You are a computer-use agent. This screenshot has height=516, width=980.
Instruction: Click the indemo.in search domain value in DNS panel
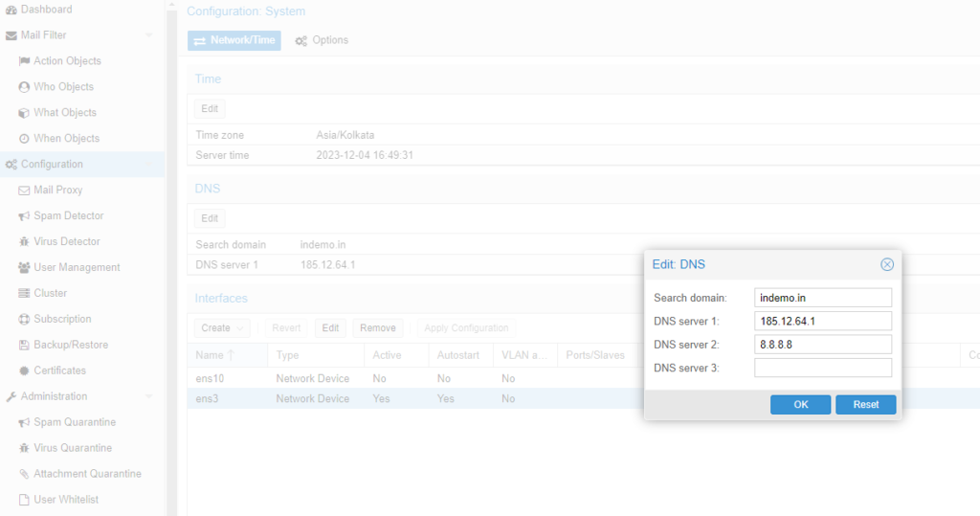(x=323, y=244)
